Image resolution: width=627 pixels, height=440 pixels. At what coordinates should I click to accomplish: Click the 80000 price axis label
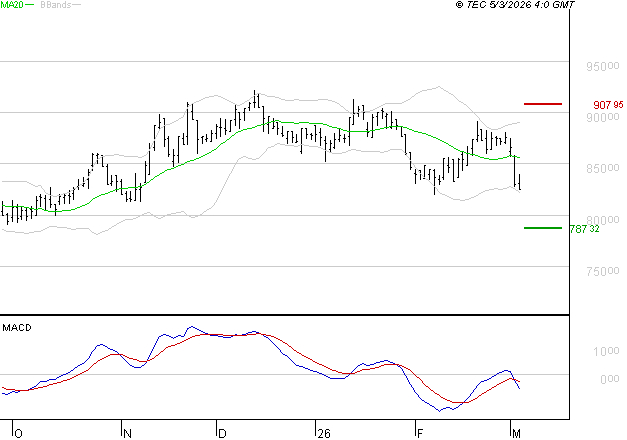click(603, 220)
